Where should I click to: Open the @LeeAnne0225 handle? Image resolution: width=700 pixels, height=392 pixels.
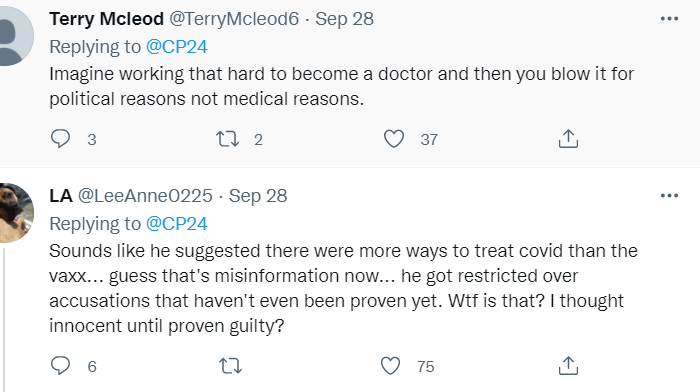(145, 196)
